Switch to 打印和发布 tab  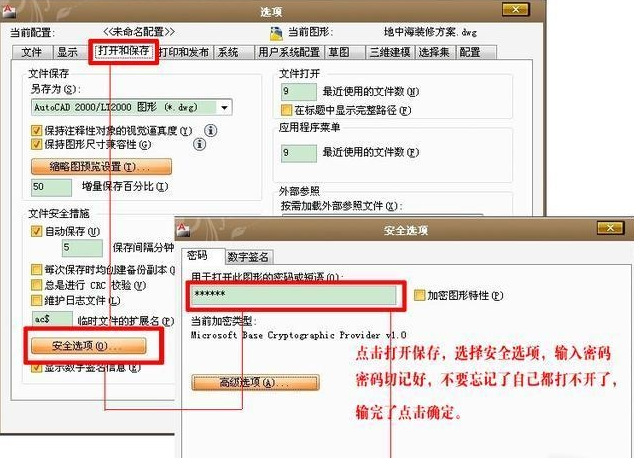(184, 52)
